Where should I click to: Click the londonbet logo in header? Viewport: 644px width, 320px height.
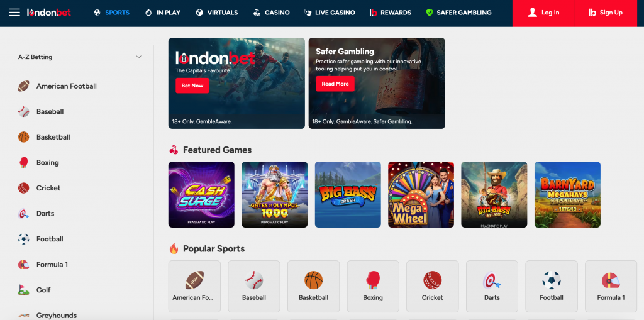click(x=49, y=13)
